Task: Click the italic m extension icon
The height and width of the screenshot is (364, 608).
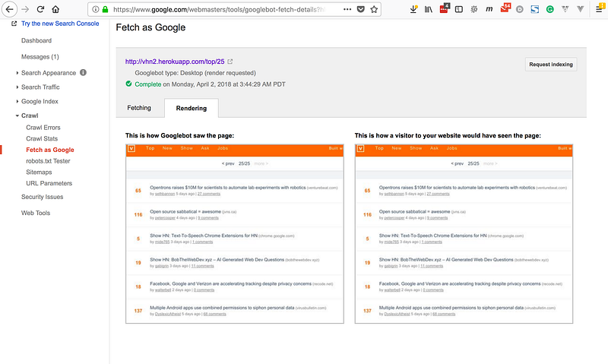Action: tap(489, 9)
